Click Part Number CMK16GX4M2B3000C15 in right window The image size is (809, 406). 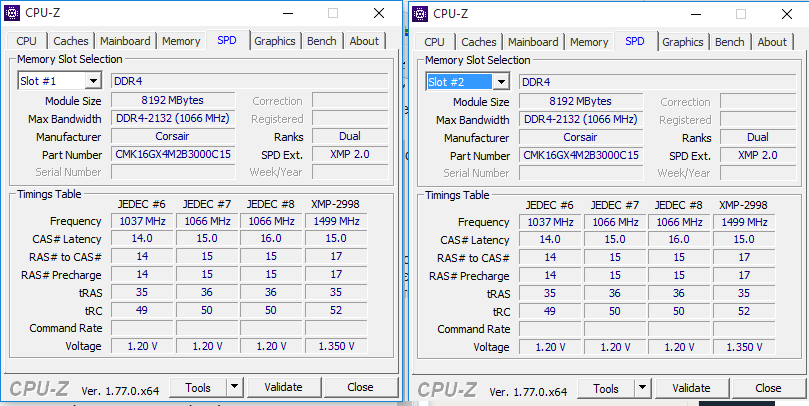coord(581,155)
